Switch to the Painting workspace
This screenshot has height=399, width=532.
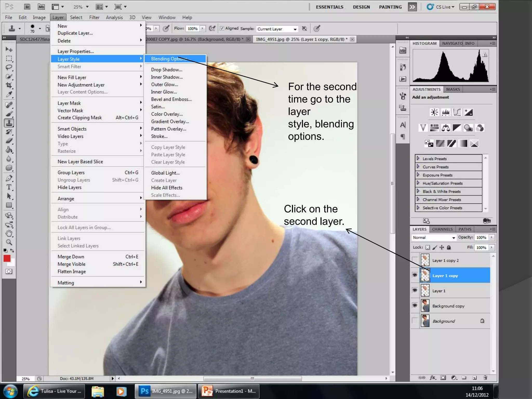(390, 7)
